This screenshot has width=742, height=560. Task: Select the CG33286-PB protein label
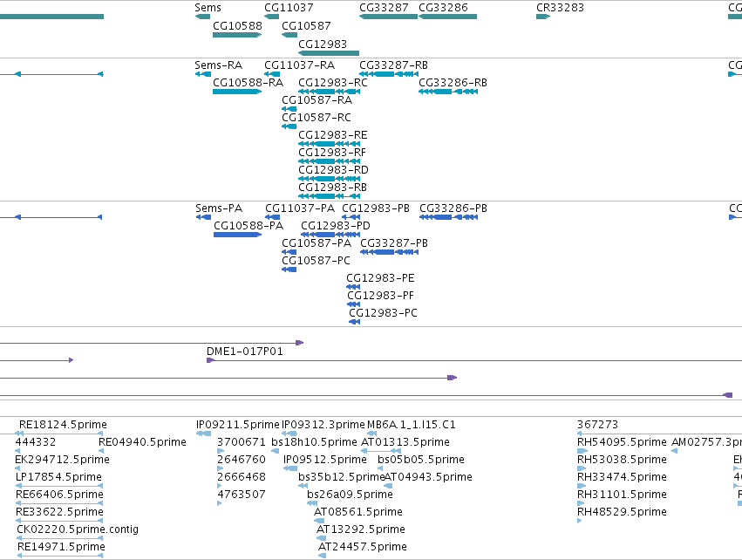pyautogui.click(x=453, y=208)
